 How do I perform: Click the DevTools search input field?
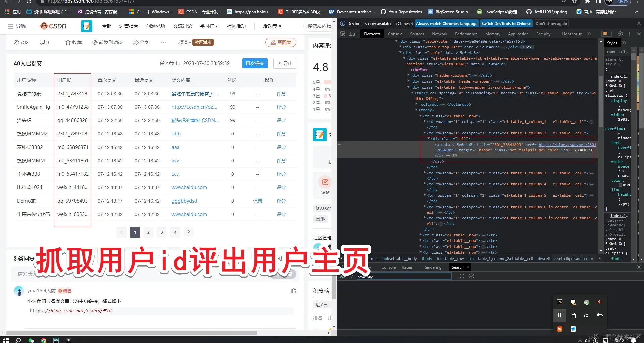404,276
